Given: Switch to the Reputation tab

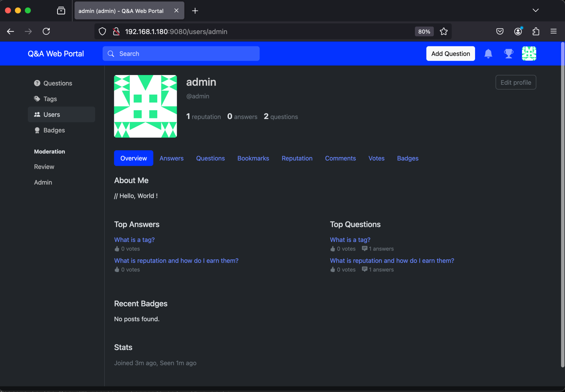Looking at the screenshot, I should (297, 158).
